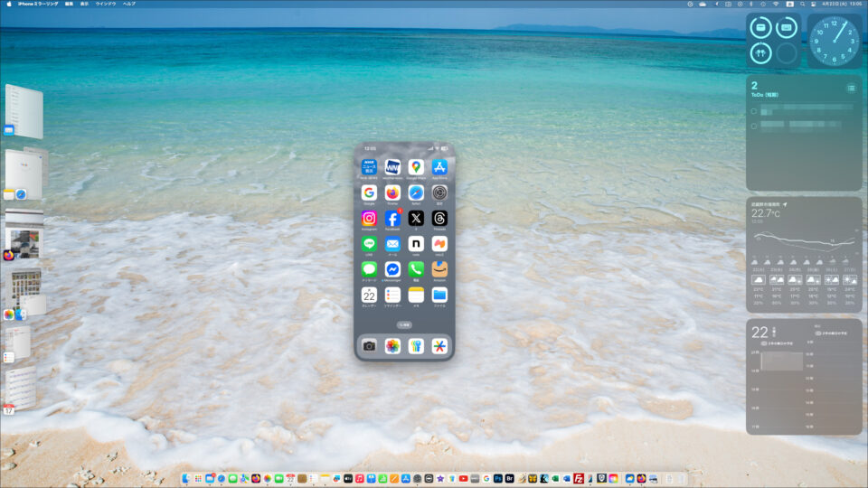868x488 pixels.
Task: Open the iPhone Mirroring app menu
Action: [x=38, y=4]
